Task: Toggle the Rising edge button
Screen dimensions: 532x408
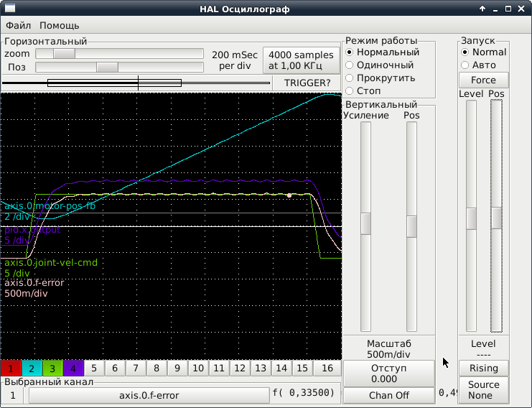Action: tap(483, 368)
